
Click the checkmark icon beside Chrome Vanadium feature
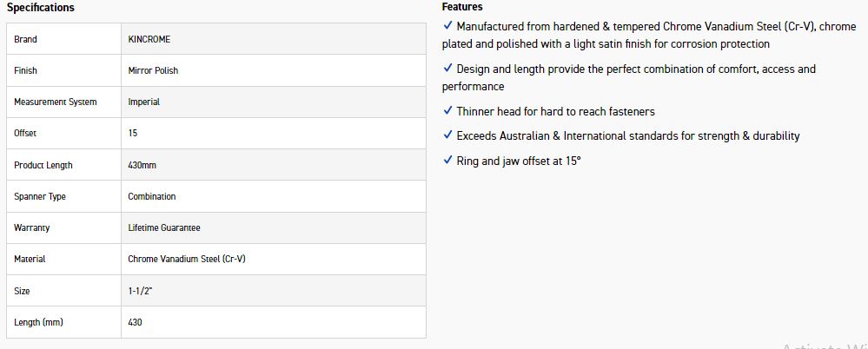(447, 26)
